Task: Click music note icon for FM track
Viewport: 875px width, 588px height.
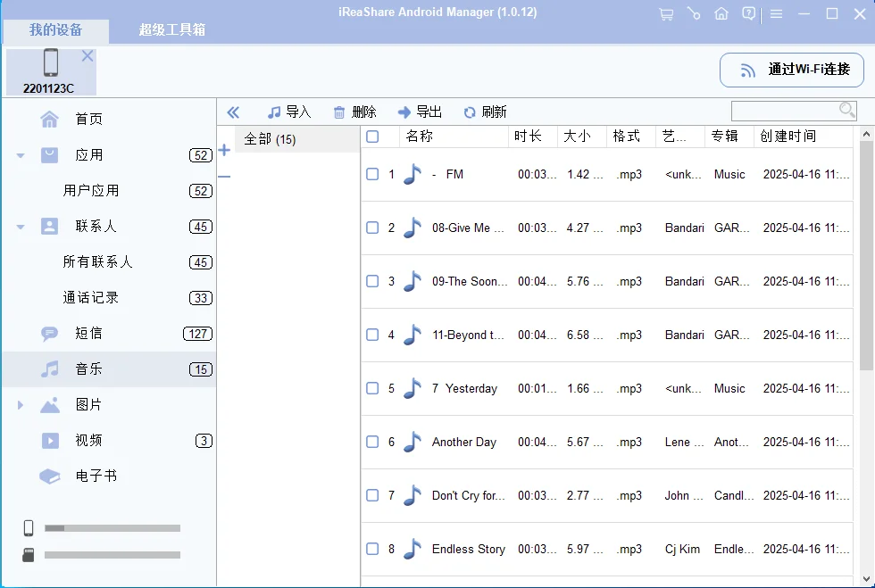Action: click(412, 174)
